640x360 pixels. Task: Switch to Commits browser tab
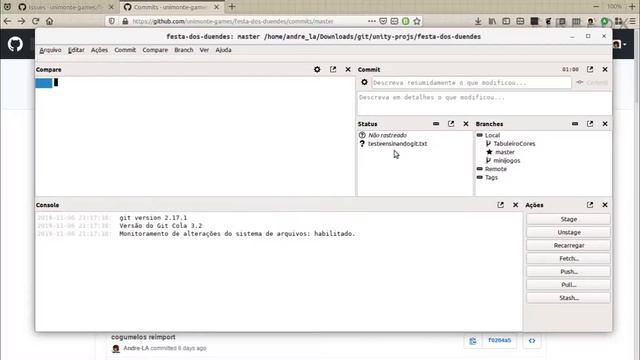click(171, 7)
